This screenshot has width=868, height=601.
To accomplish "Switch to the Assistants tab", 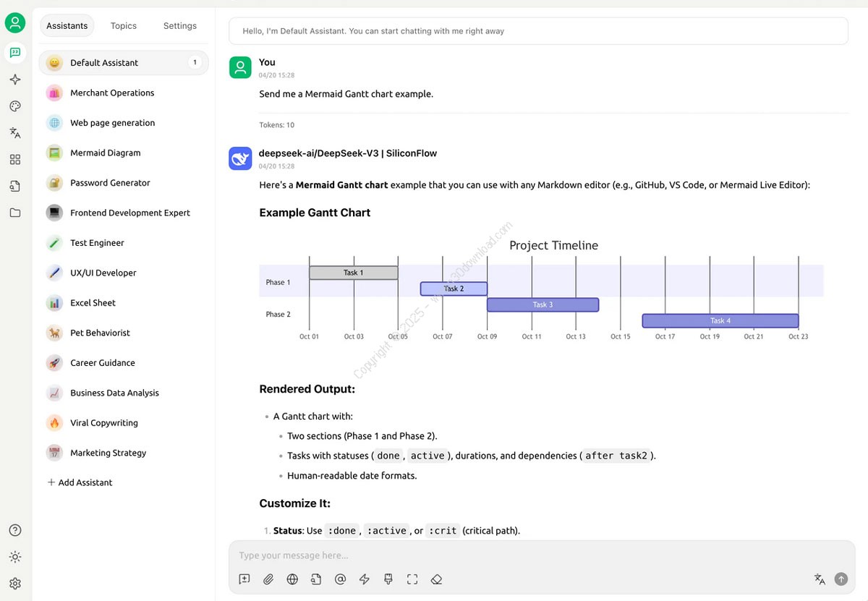I will coord(67,26).
